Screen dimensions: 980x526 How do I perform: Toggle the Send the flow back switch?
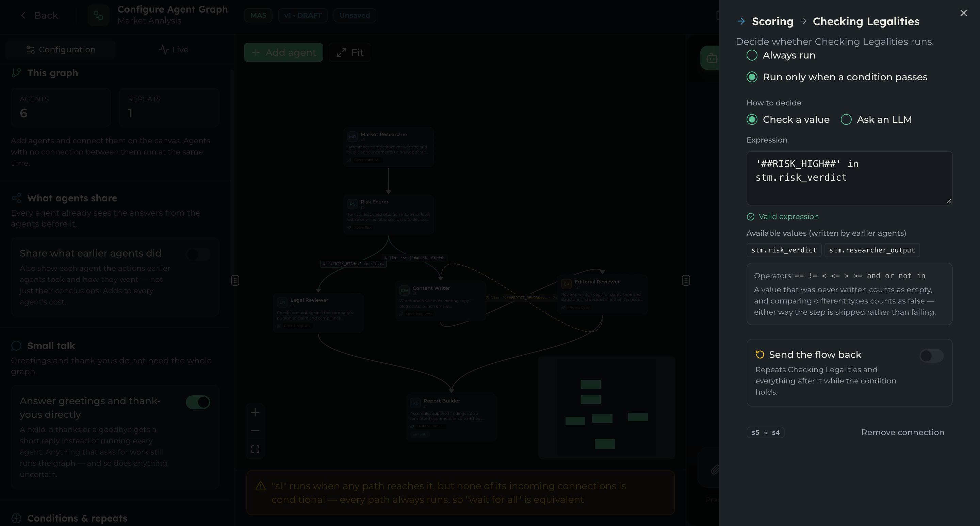click(x=931, y=356)
